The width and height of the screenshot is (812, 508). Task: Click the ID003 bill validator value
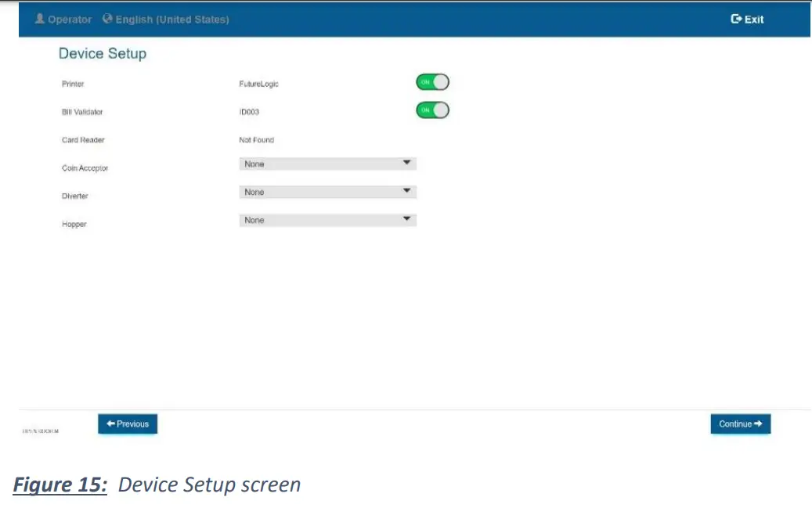click(248, 112)
